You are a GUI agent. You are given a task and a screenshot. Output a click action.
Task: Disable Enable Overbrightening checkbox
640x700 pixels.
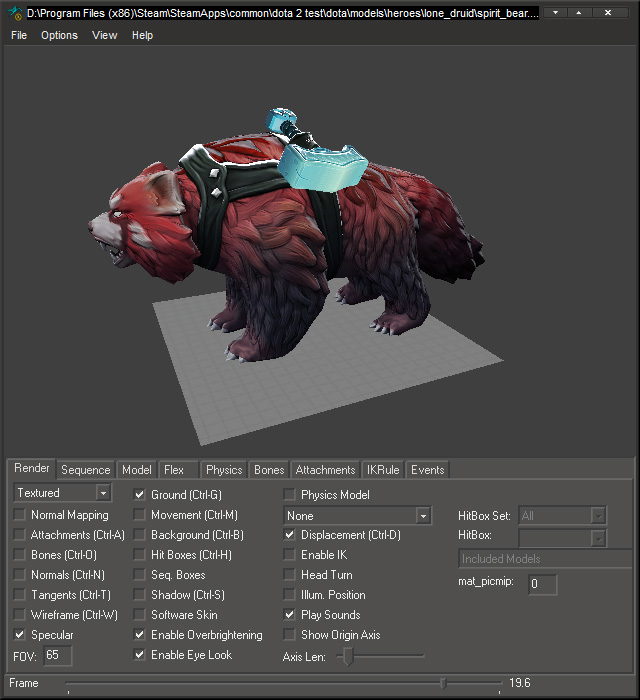140,634
